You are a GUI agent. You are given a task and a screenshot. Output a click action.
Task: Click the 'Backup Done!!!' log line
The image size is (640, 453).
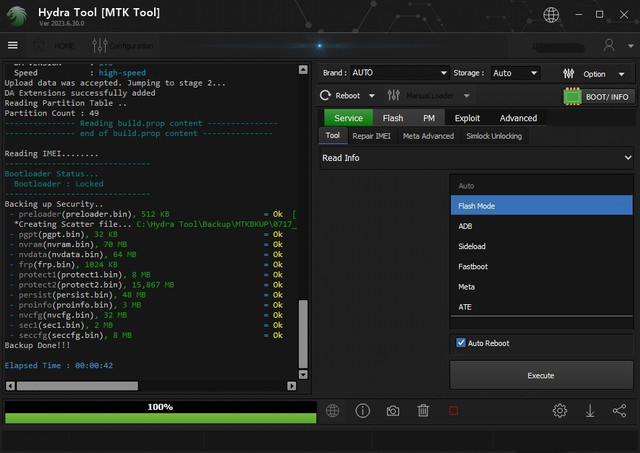[37, 345]
